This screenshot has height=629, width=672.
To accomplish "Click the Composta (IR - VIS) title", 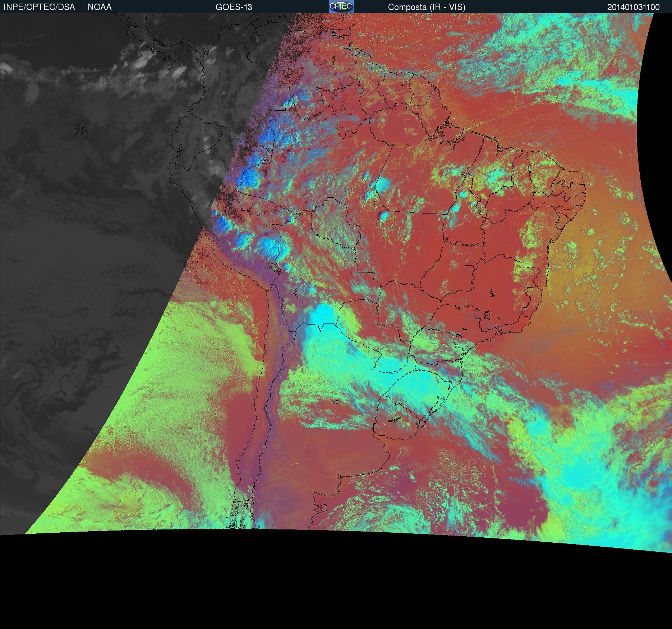I will [x=427, y=7].
